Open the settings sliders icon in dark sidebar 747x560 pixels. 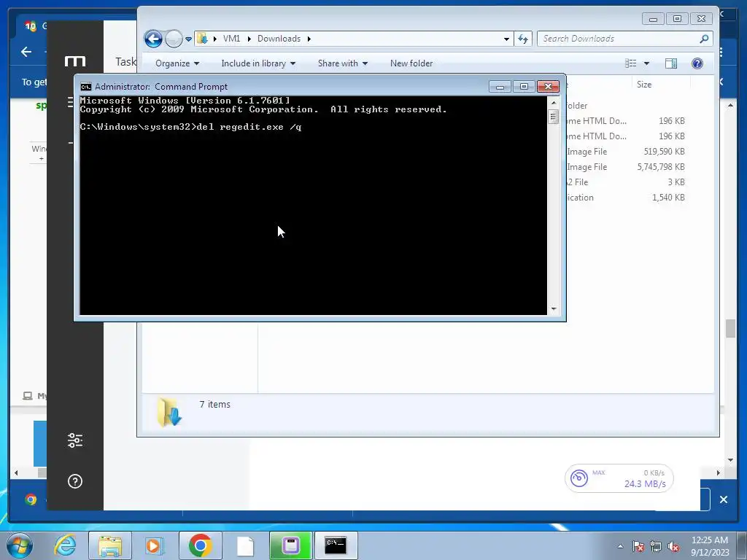(75, 440)
